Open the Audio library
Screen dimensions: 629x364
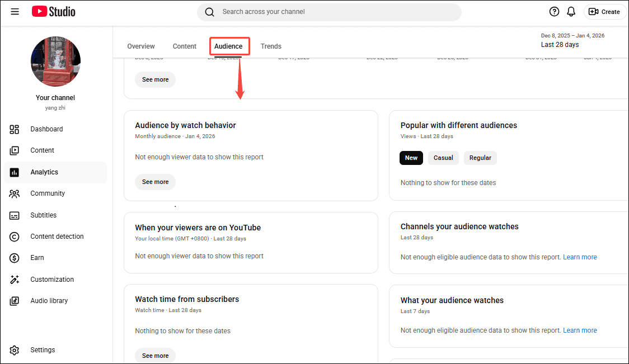click(x=50, y=300)
